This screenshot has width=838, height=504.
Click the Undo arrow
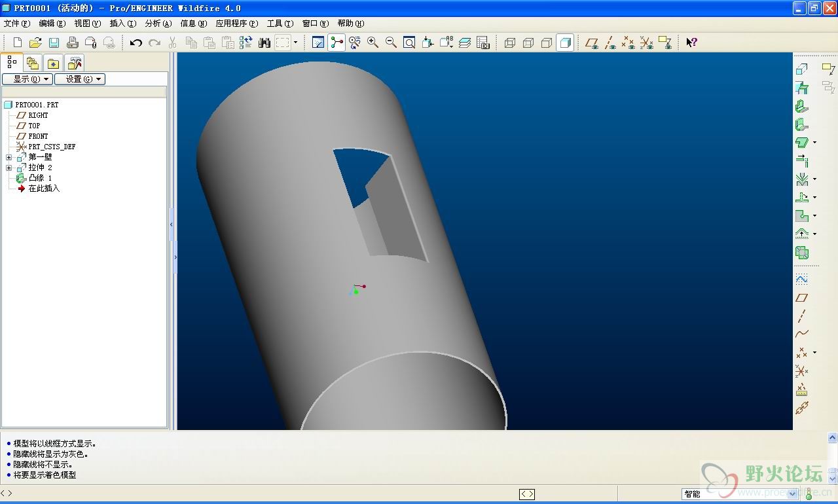pyautogui.click(x=136, y=43)
